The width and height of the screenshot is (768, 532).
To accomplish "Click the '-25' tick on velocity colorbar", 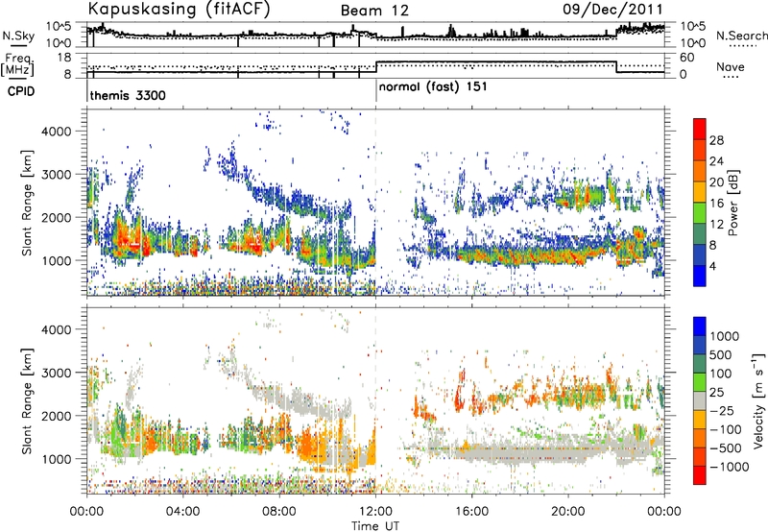I will click(720, 410).
